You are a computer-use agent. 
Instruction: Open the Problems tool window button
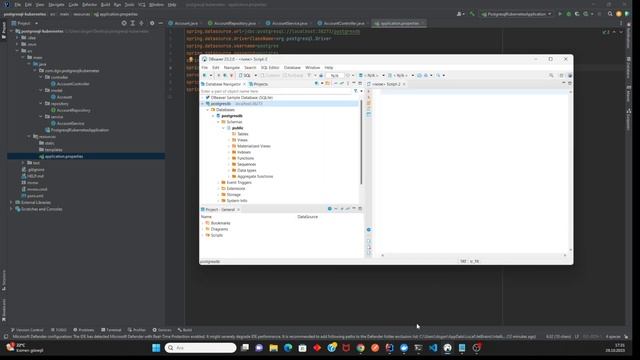(84, 330)
